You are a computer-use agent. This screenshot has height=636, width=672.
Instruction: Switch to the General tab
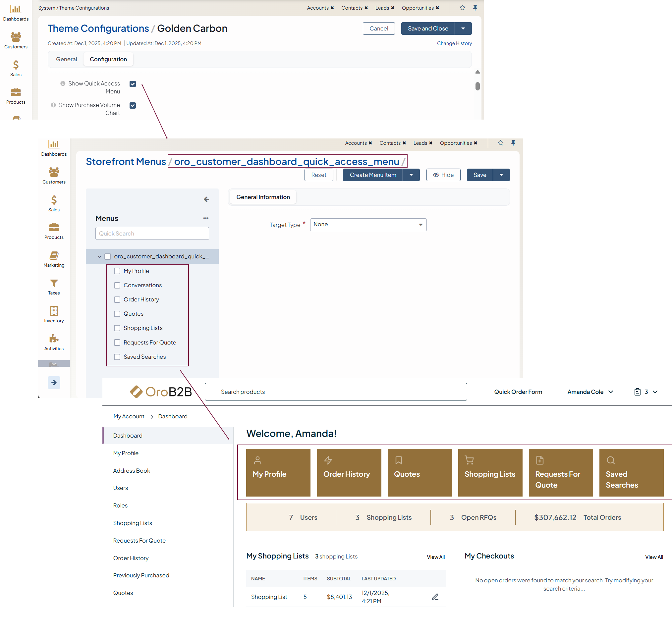tap(67, 59)
